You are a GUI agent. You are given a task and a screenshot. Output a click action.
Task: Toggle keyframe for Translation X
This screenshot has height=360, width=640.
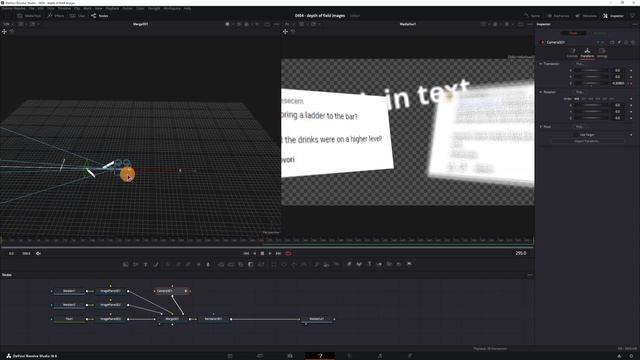(631, 71)
